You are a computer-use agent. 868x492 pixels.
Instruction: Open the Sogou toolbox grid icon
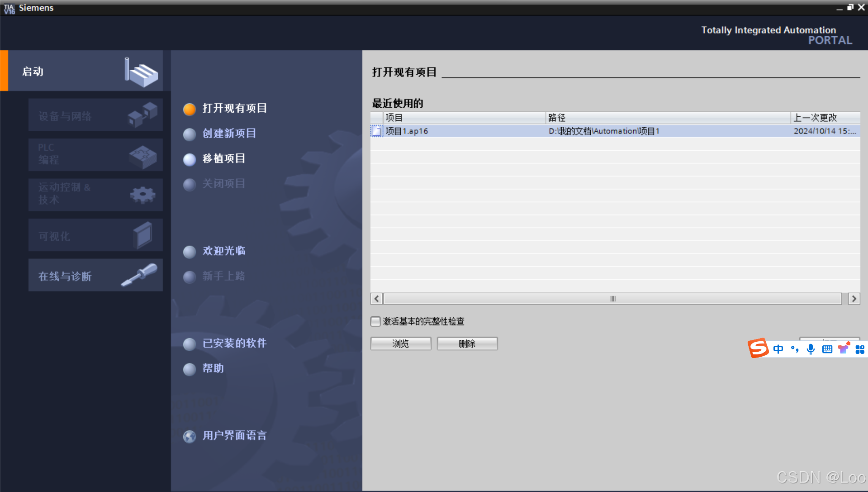860,349
